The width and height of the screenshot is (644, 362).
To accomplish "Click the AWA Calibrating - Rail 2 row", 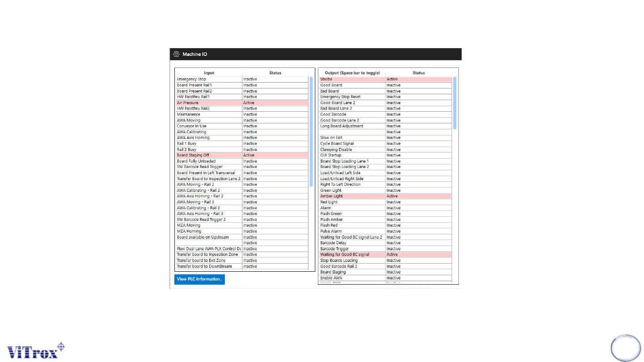I will (x=242, y=190).
